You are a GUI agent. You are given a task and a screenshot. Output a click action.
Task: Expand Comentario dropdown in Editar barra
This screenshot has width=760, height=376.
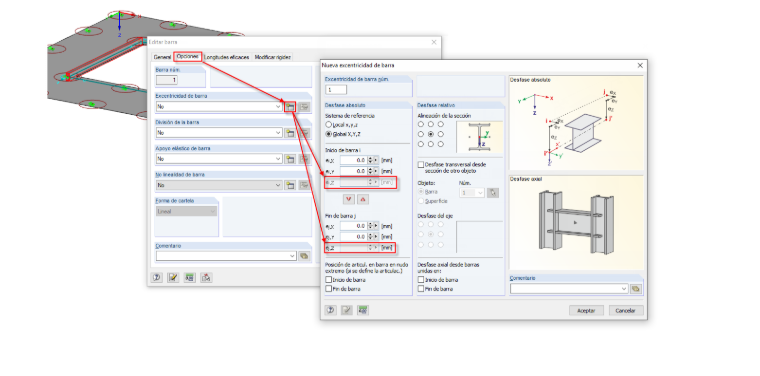[292, 256]
